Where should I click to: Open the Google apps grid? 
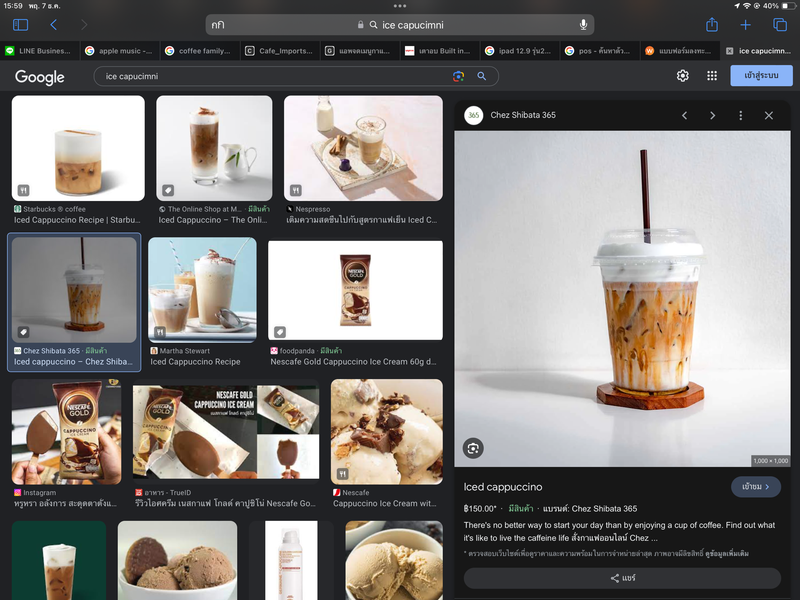(712, 76)
